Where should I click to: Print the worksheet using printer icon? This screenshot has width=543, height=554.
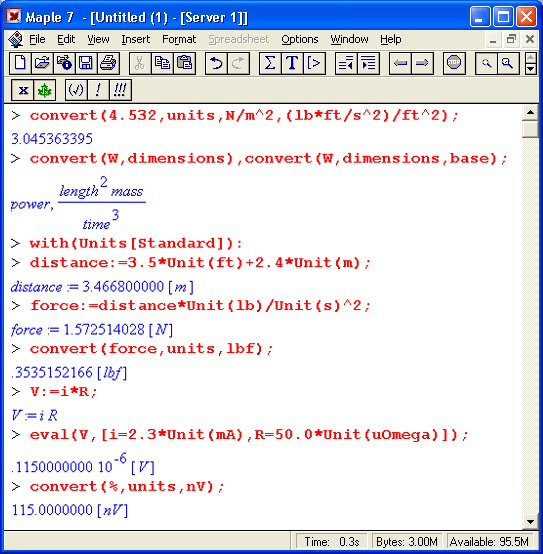tap(108, 64)
